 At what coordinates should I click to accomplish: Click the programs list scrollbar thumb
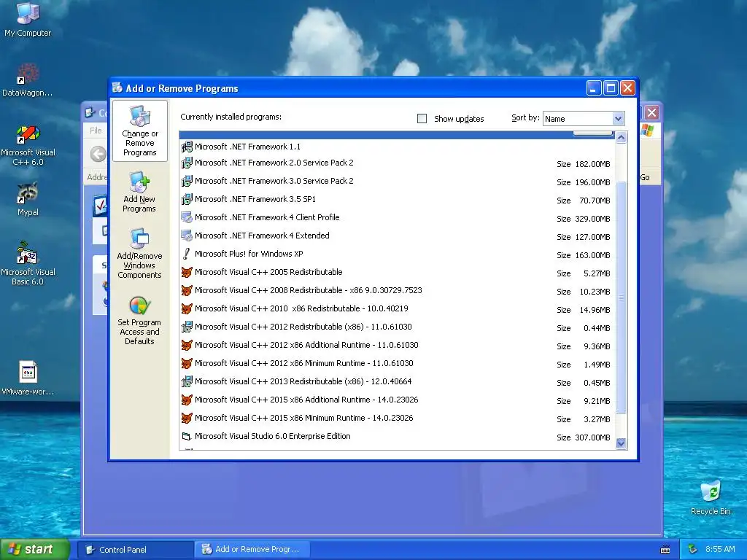coord(621,297)
